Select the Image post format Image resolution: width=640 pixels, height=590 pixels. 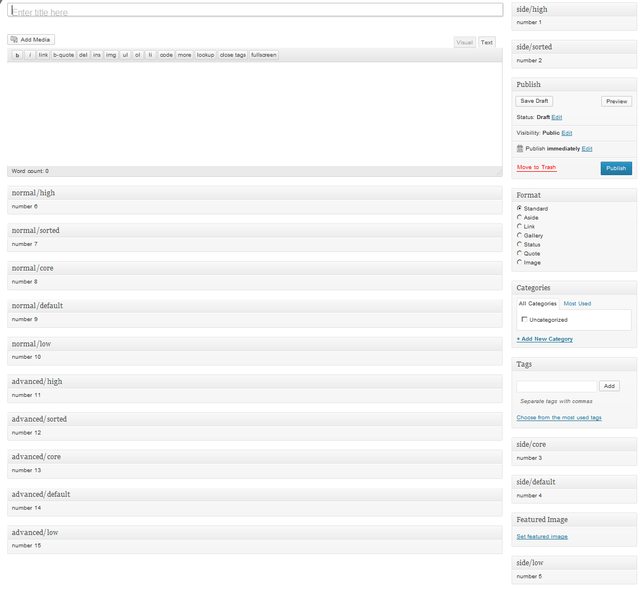pos(519,262)
